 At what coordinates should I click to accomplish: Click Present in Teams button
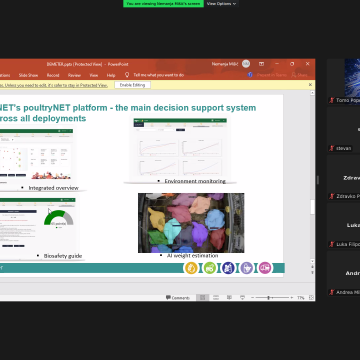point(267,75)
